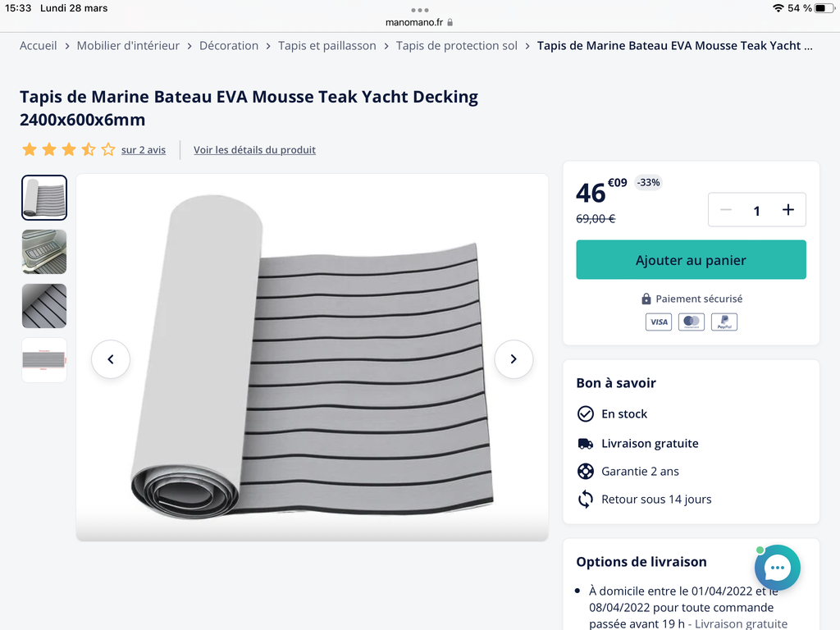The width and height of the screenshot is (840, 630).
Task: Select the close-up stripe texture thumbnail
Action: (x=44, y=306)
